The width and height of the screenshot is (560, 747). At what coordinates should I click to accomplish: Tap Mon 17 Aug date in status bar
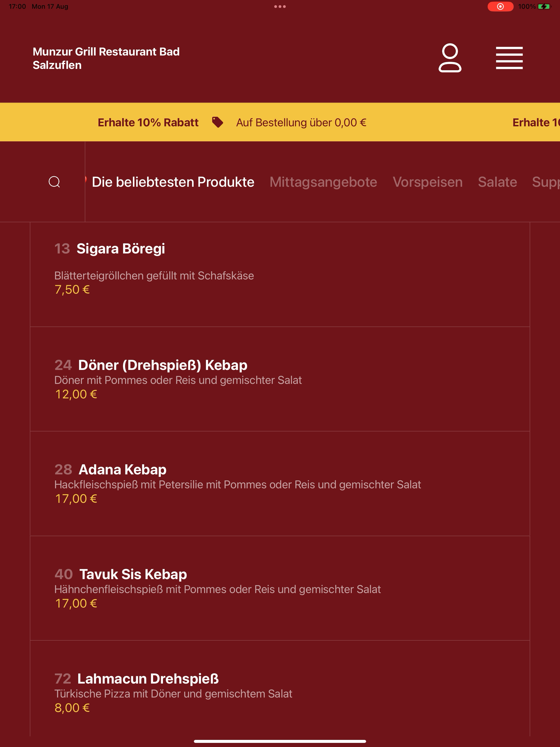(x=50, y=6)
